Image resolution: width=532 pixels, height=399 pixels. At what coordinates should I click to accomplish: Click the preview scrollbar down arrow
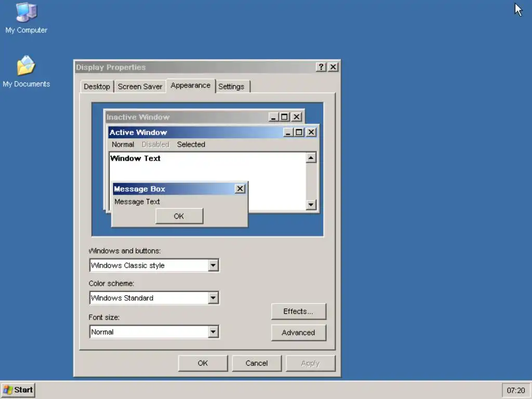click(x=311, y=205)
